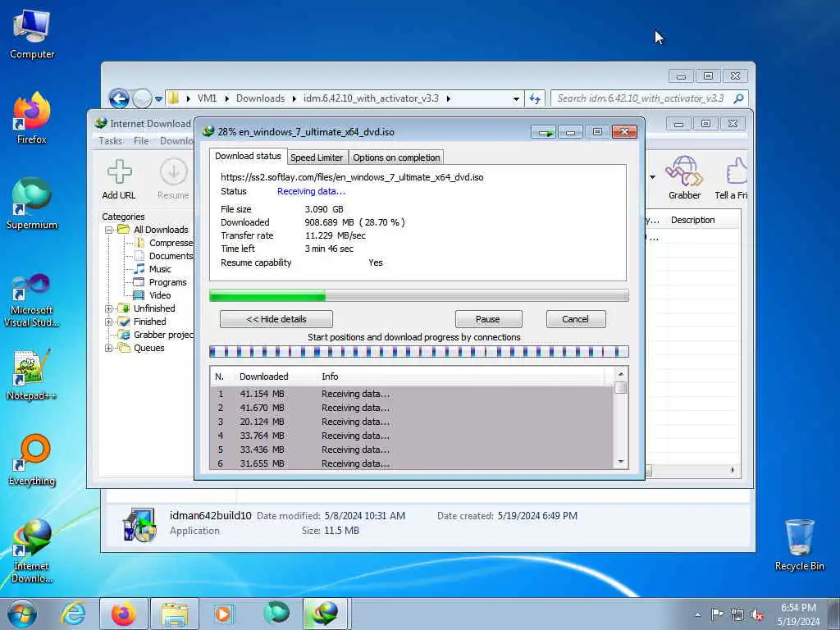Image resolution: width=840 pixels, height=630 pixels.
Task: Click the connections list scrollbar up arrow
Action: point(621,374)
